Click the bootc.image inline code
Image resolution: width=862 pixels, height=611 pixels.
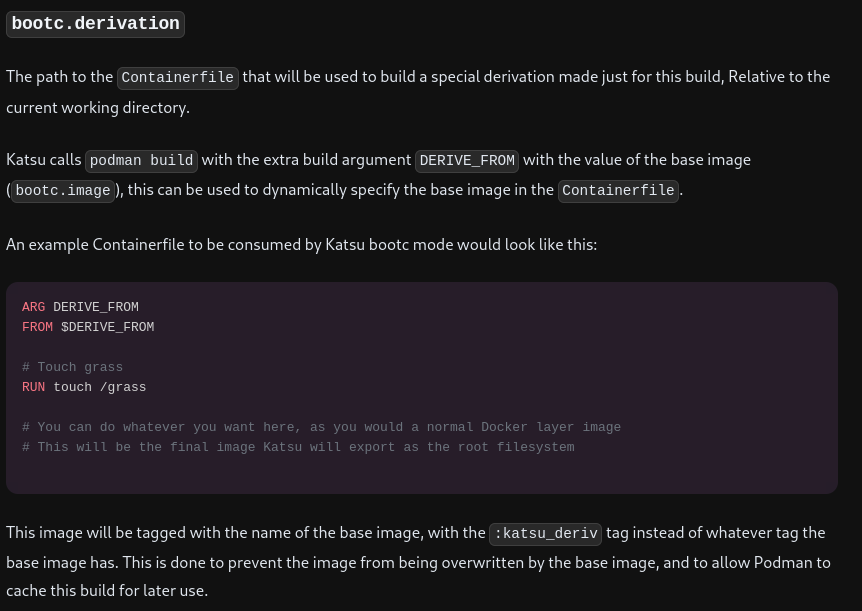[63, 190]
